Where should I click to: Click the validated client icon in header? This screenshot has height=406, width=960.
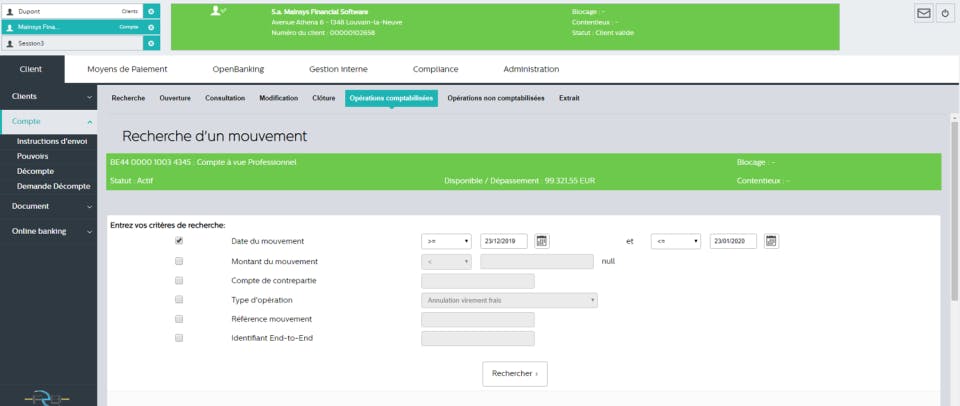pos(217,12)
